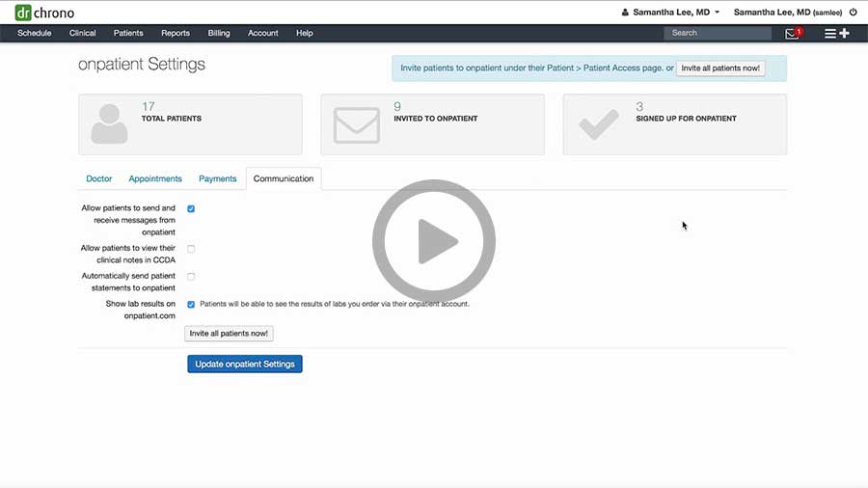Viewport: 868px width, 488px height.
Task: Open the Schedule menu
Action: (x=35, y=33)
